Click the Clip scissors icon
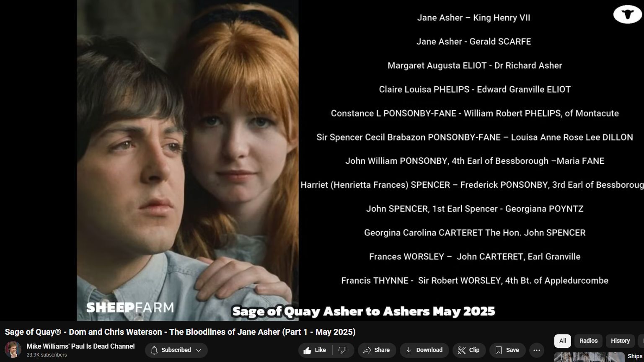This screenshot has height=362, width=644. (462, 350)
